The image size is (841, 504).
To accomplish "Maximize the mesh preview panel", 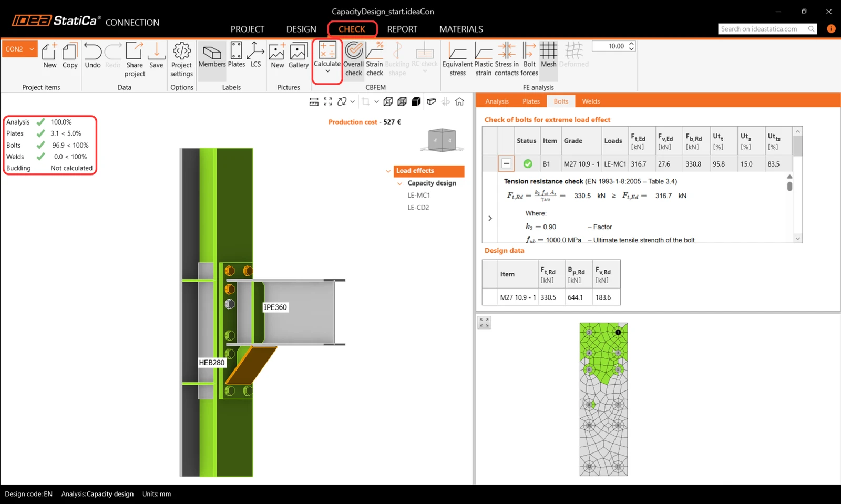I will 484,323.
